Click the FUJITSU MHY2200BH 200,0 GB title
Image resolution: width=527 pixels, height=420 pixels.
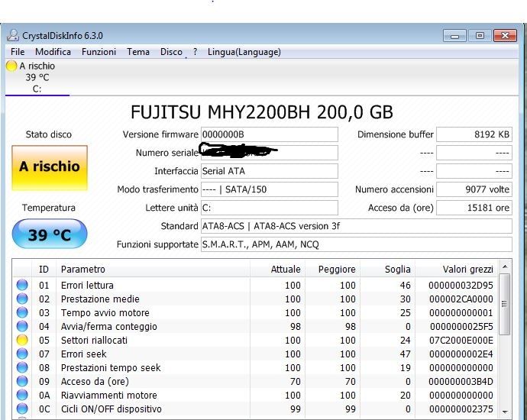click(262, 112)
